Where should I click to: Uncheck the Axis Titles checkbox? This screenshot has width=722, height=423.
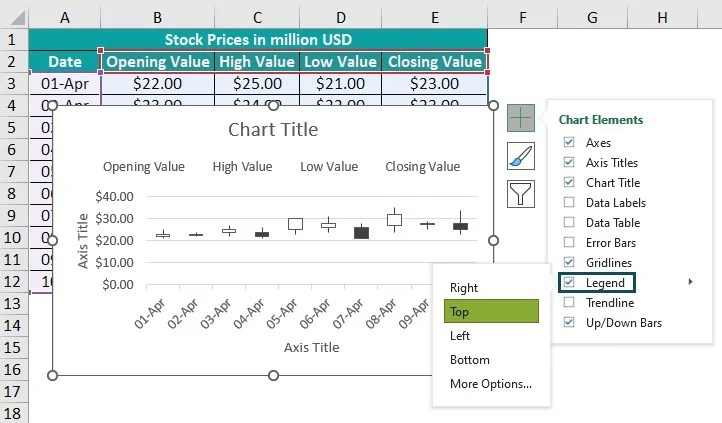(x=569, y=162)
